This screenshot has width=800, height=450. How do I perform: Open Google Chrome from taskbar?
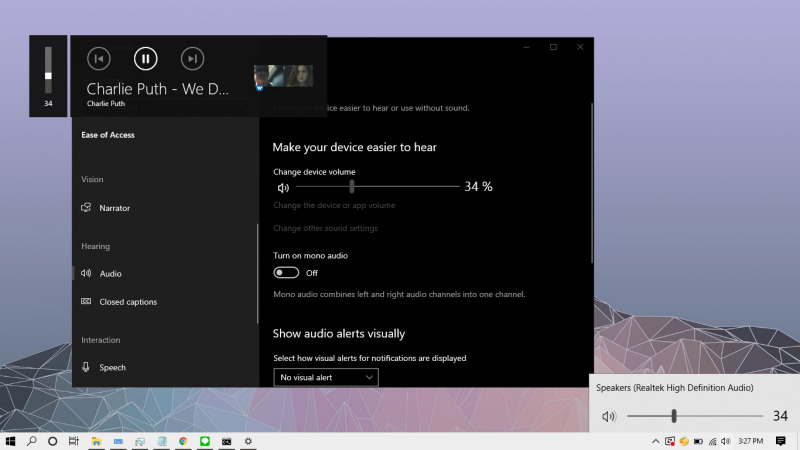click(x=183, y=441)
